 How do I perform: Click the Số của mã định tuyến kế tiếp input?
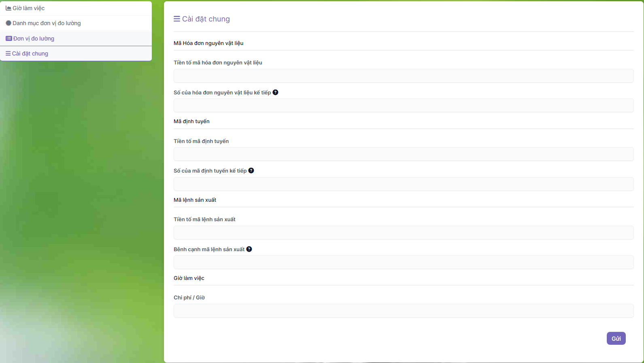click(403, 184)
